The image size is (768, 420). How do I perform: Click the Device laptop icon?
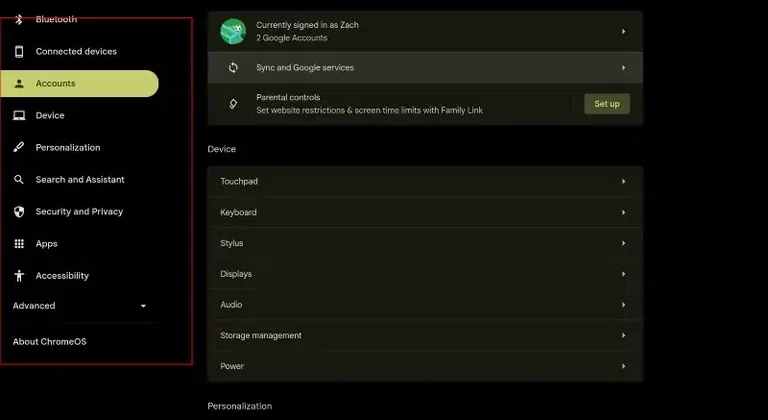coord(19,116)
